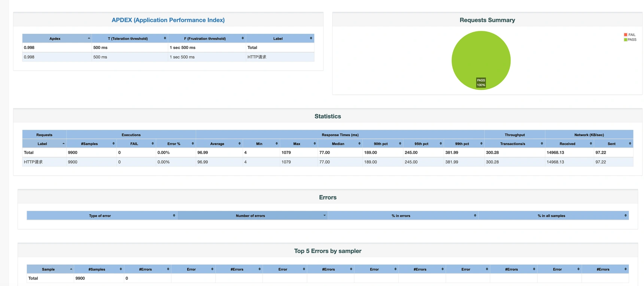Sort Statistics by Transactions/s column

(x=514, y=144)
